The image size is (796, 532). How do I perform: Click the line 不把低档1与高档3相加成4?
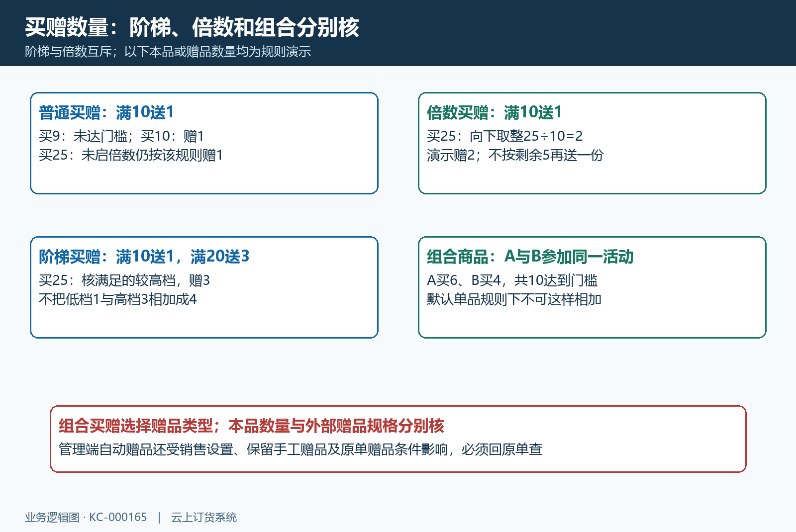118,299
